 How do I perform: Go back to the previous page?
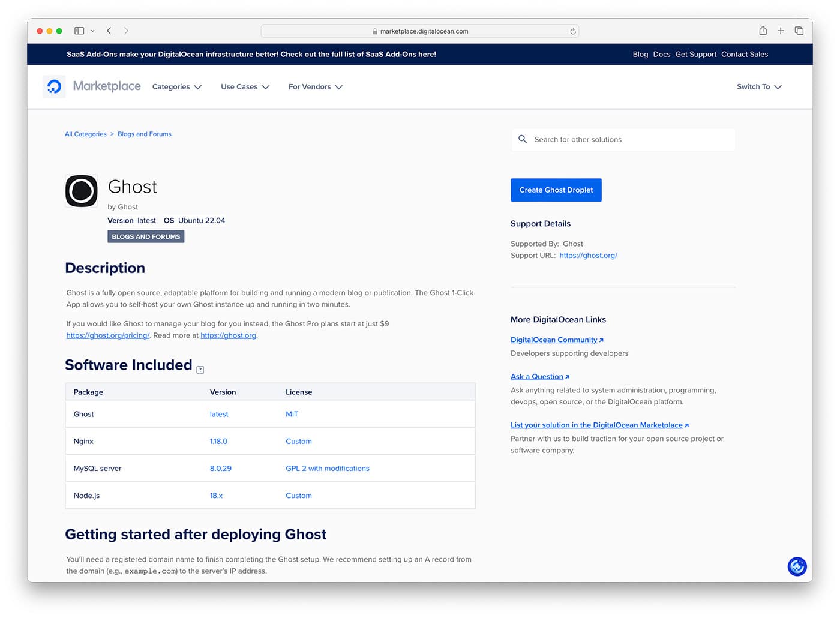109,31
